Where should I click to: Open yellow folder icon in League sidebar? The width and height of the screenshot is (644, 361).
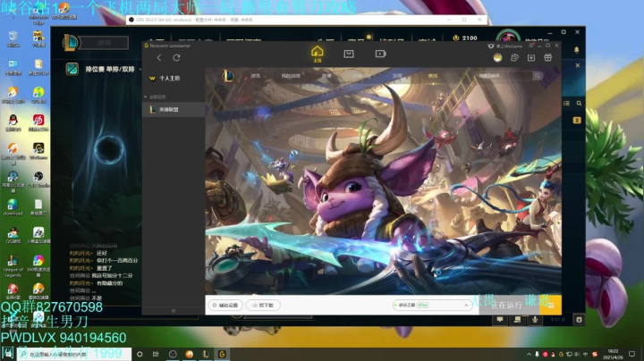click(x=577, y=121)
